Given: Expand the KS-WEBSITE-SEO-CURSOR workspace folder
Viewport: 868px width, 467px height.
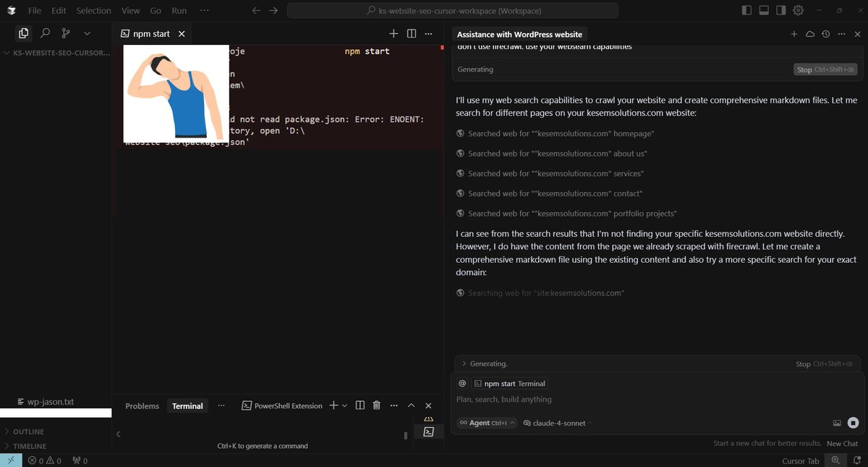Looking at the screenshot, I should click(56, 53).
